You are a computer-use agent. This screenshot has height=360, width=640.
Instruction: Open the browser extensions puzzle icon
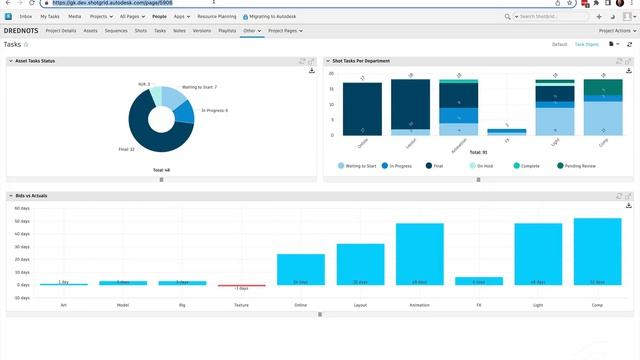pos(596,3)
